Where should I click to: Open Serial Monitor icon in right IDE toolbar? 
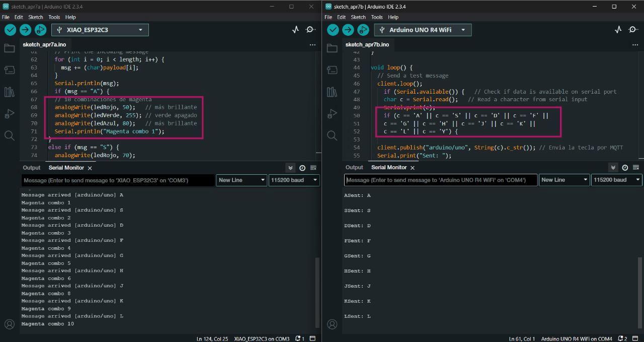(633, 30)
